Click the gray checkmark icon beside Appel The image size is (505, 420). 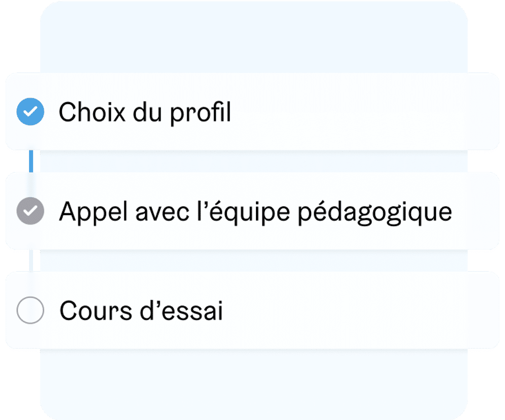(30, 211)
